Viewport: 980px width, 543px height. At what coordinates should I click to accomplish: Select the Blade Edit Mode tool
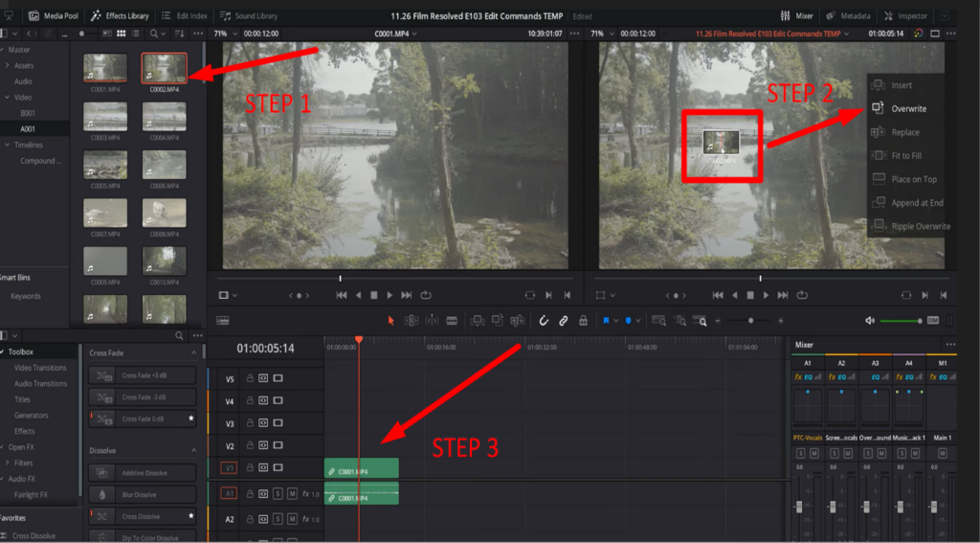tap(452, 320)
